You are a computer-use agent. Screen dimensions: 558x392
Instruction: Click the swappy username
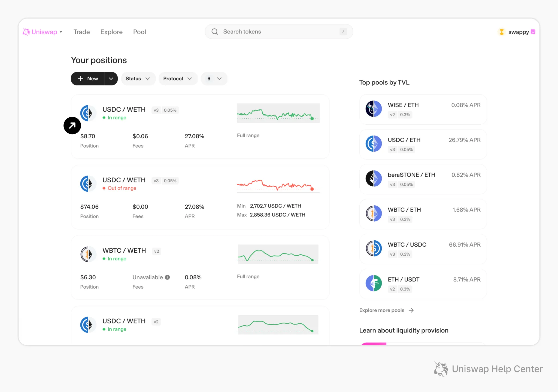pos(518,32)
